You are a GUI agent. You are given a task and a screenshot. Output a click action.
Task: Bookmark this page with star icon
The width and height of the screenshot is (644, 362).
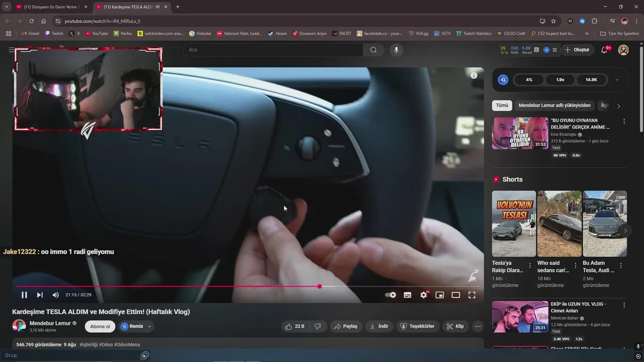click(x=553, y=21)
